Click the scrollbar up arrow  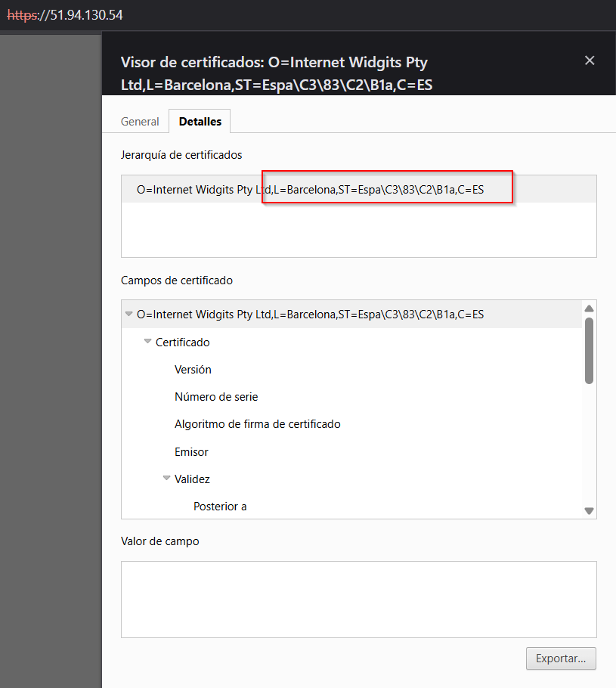[x=590, y=308]
